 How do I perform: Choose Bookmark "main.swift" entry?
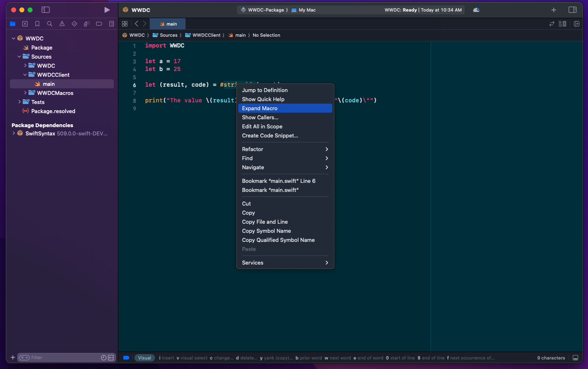[x=285, y=190]
